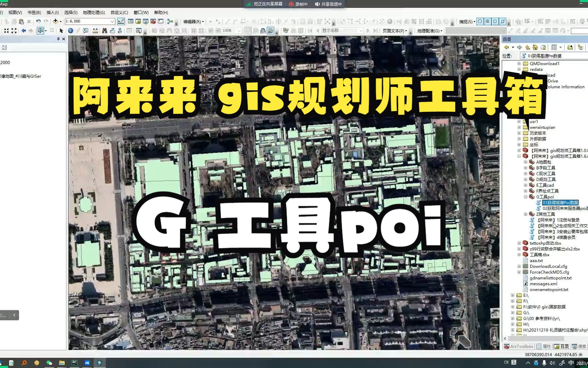This screenshot has width=588, height=368.
Task: Open the 1:6,000 map scale dropdown
Action: (112, 21)
